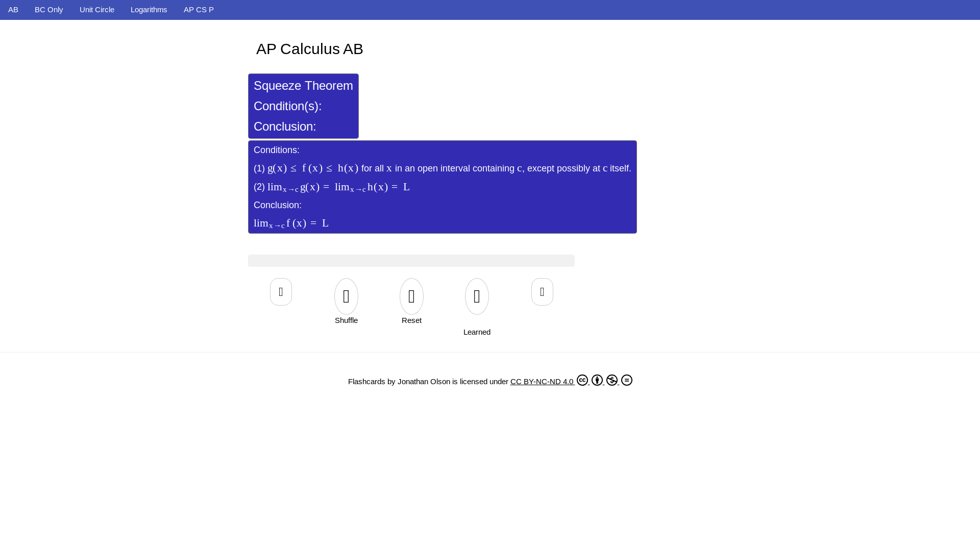Click the attribution BY license icon
This screenshot has width=980, height=551.
click(597, 380)
